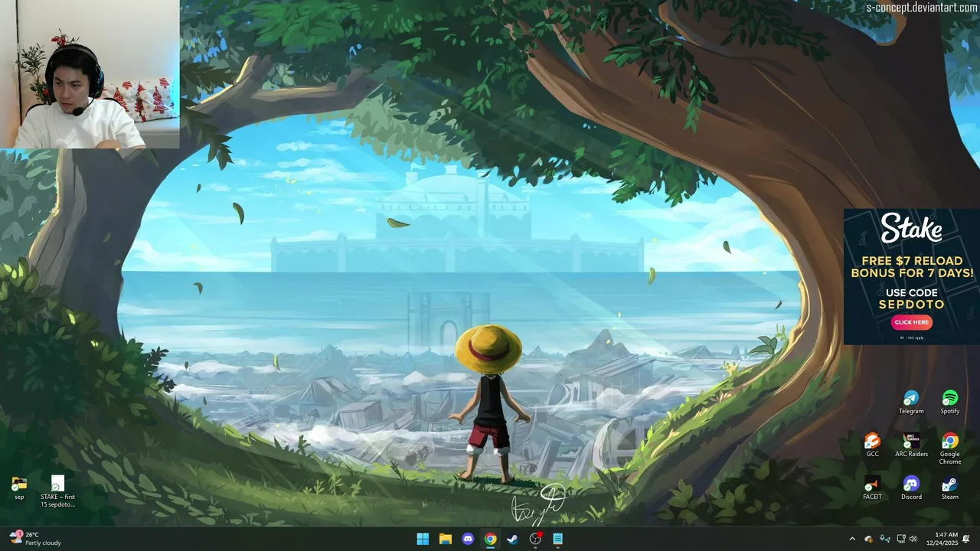
Task: Click the Stake logo in the banner
Action: pos(911,228)
